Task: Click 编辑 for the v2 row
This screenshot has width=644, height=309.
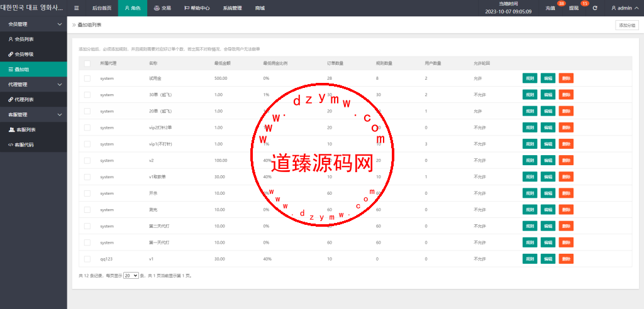Action: (x=548, y=160)
